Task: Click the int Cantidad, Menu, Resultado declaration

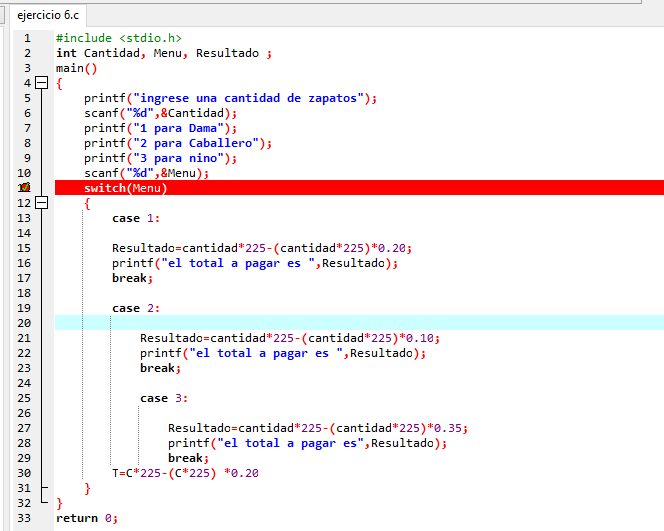Action: coord(164,53)
